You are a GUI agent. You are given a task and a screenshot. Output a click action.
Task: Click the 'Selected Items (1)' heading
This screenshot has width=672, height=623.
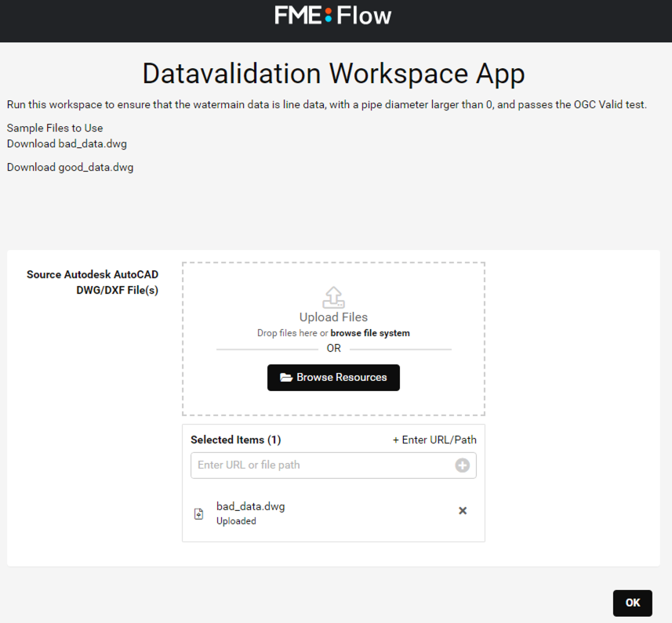click(235, 440)
